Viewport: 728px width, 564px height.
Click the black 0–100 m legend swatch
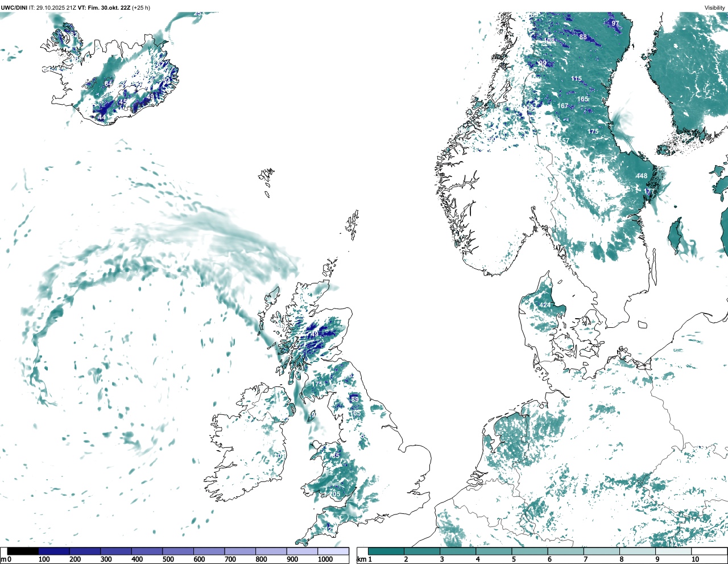[23, 551]
